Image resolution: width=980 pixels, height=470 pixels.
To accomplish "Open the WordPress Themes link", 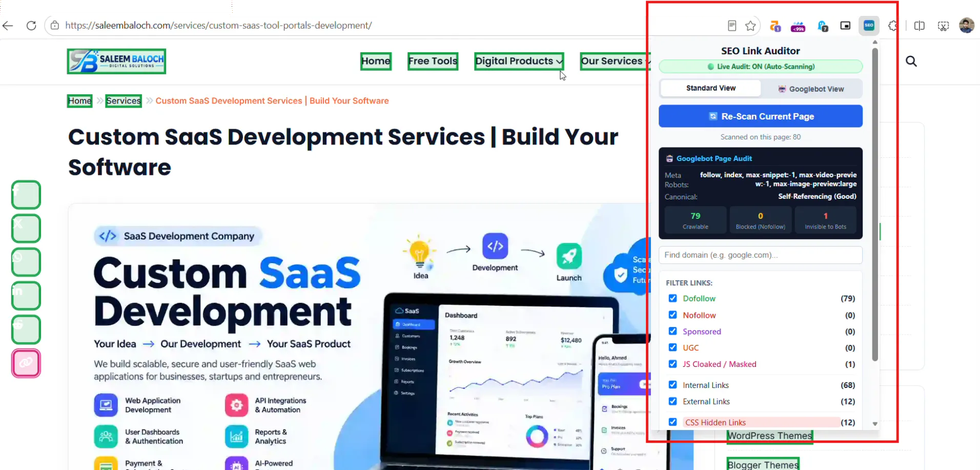I will [x=770, y=436].
